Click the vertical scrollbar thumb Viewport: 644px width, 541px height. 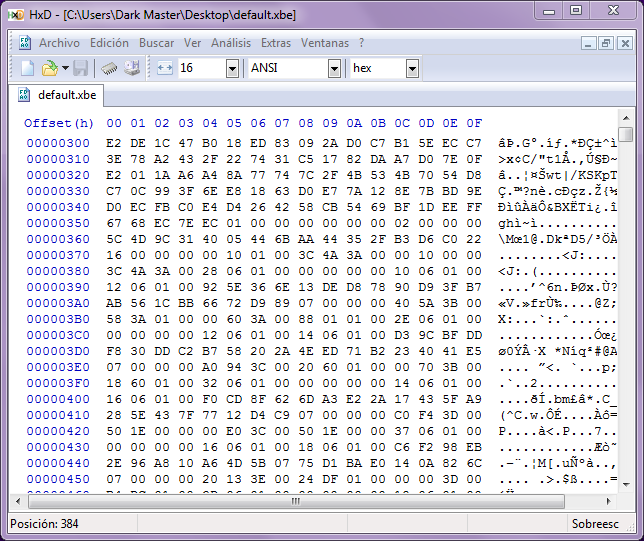(626, 134)
